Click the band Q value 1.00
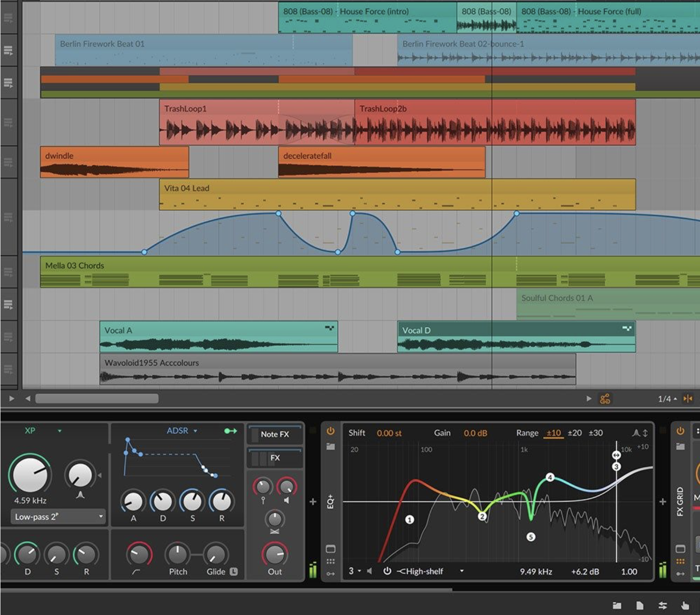Image resolution: width=700 pixels, height=615 pixels. pyautogui.click(x=629, y=571)
